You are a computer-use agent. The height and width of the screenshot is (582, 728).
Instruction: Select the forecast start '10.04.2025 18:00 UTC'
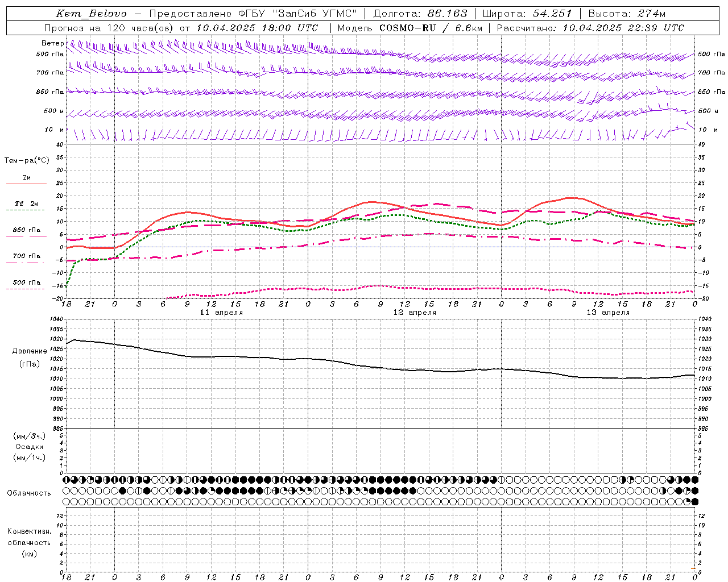point(257,28)
